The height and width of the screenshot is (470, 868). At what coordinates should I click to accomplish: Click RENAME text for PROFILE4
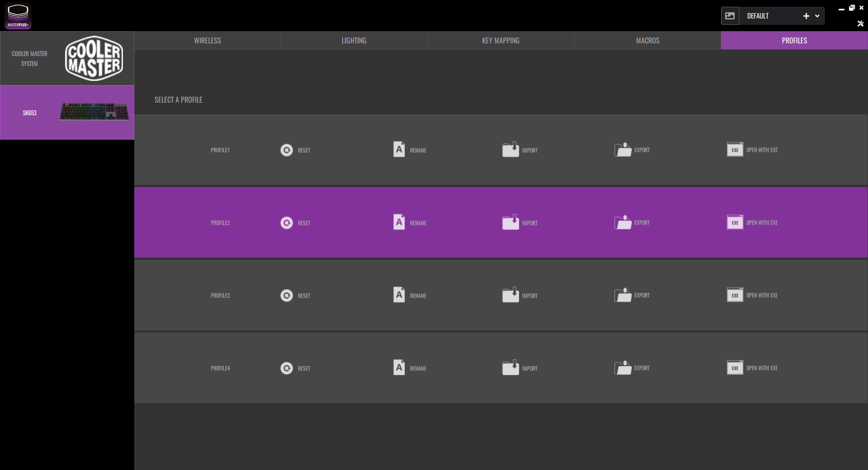[418, 369]
